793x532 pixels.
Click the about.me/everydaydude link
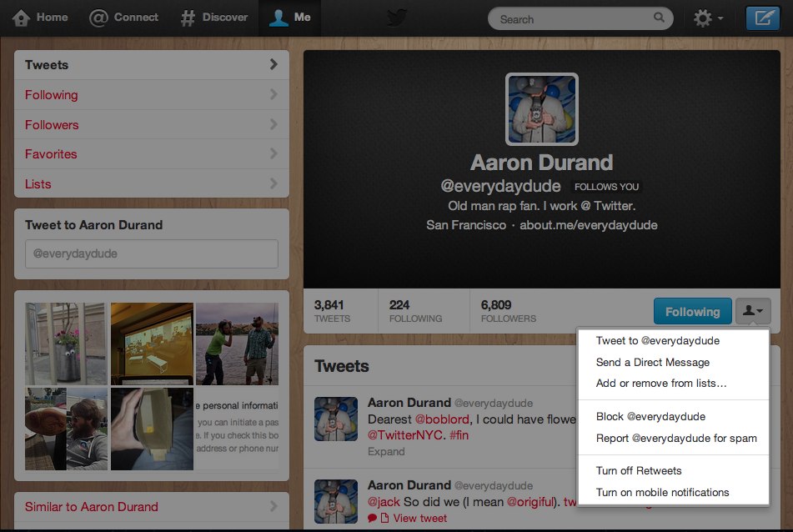click(x=588, y=225)
